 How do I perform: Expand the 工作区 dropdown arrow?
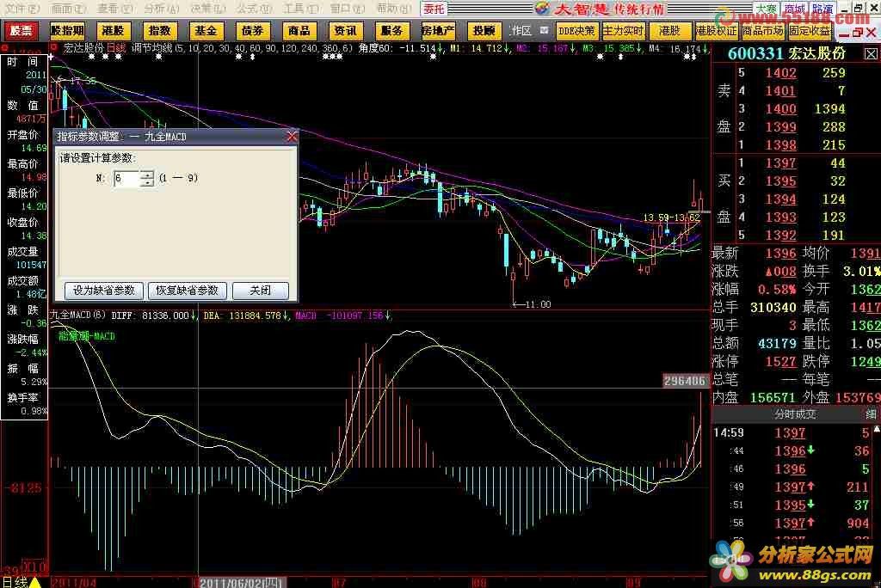coord(544,30)
